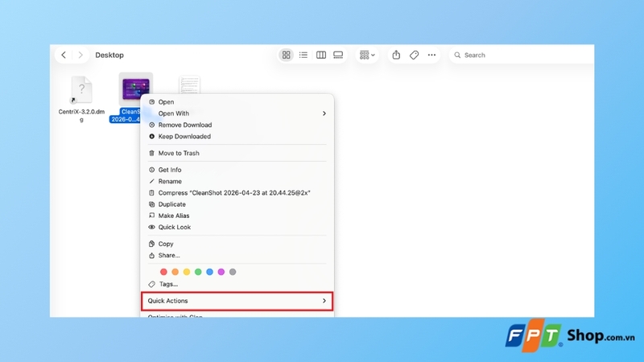Click the magnifier icon in Search
644x362 pixels.
[457, 55]
